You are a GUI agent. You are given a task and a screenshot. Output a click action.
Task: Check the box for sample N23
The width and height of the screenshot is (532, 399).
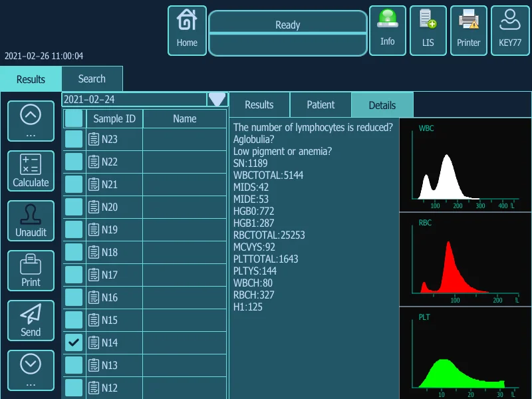(74, 139)
